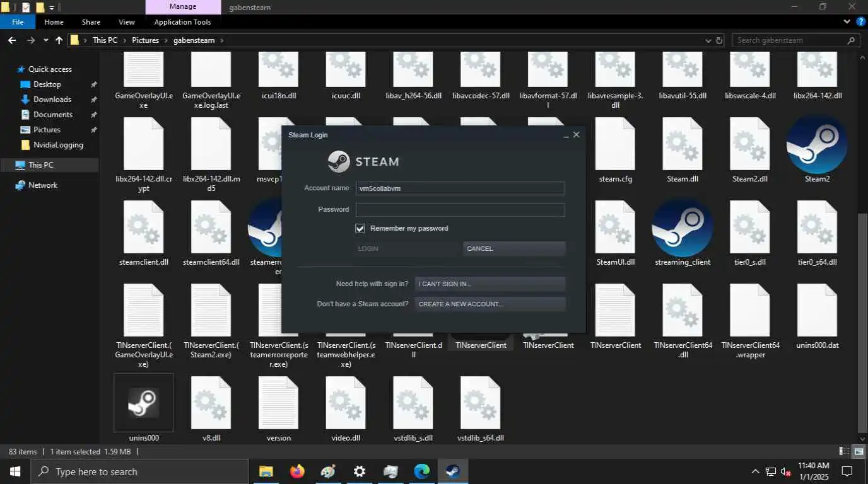
Task: Select the TINserverClient64.wrapper file icon
Action: (x=749, y=311)
